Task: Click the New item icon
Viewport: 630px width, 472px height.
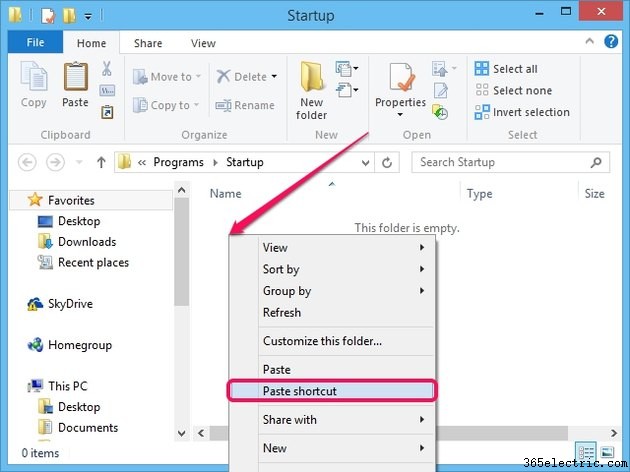Action: pos(346,69)
